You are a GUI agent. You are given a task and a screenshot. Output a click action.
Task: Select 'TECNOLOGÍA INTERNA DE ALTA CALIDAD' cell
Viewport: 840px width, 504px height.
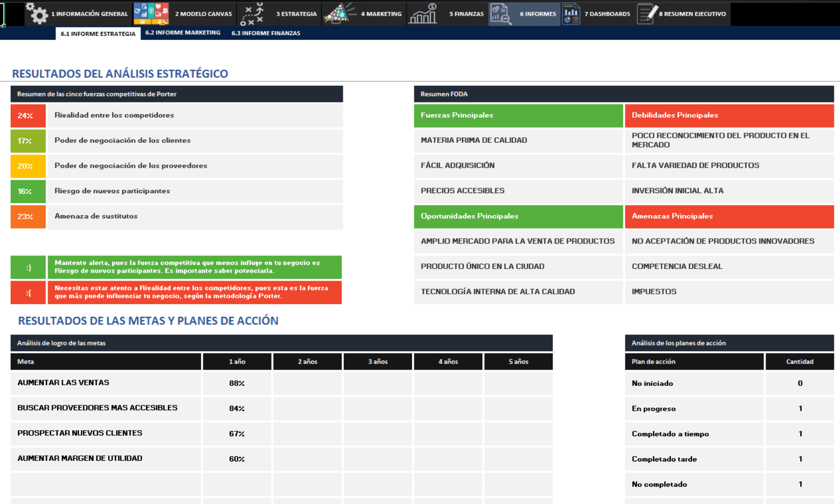click(x=519, y=292)
